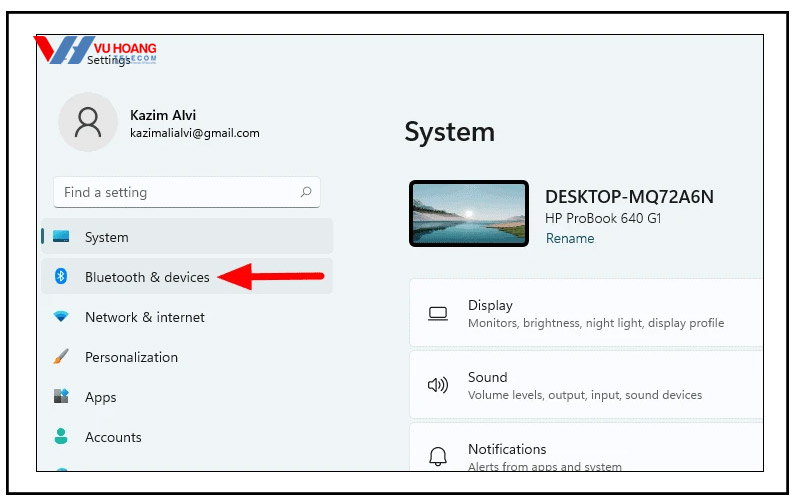Open Bluetooth & devices from the sidebar
Viewport: 800px width, 500px height.
click(147, 277)
